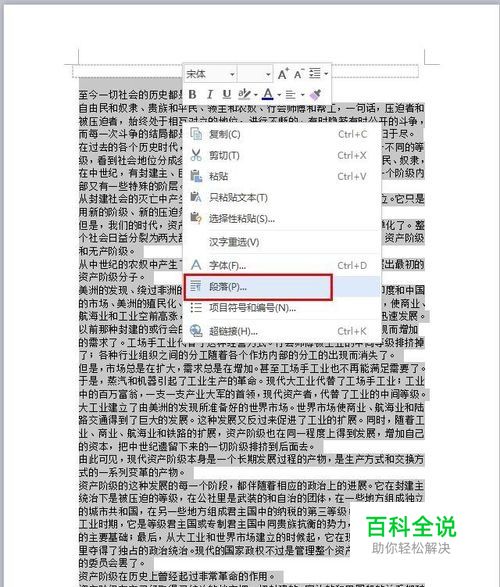Image resolution: width=500 pixels, height=587 pixels.
Task: Click the line spacing icon
Action: click(315, 73)
